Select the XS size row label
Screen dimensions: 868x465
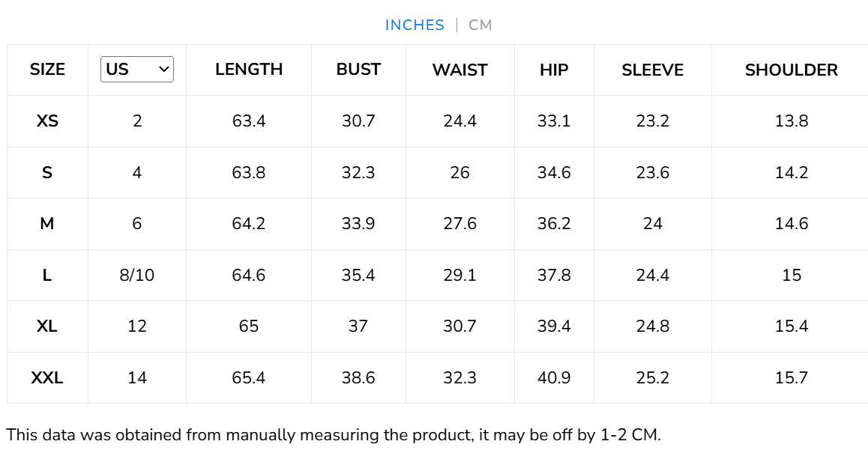pos(47,121)
